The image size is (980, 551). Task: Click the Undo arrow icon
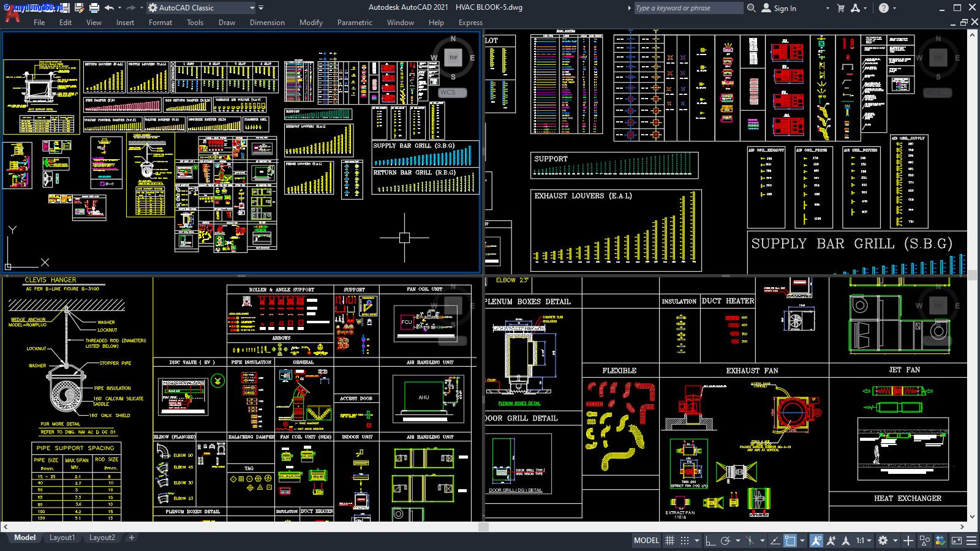click(110, 8)
